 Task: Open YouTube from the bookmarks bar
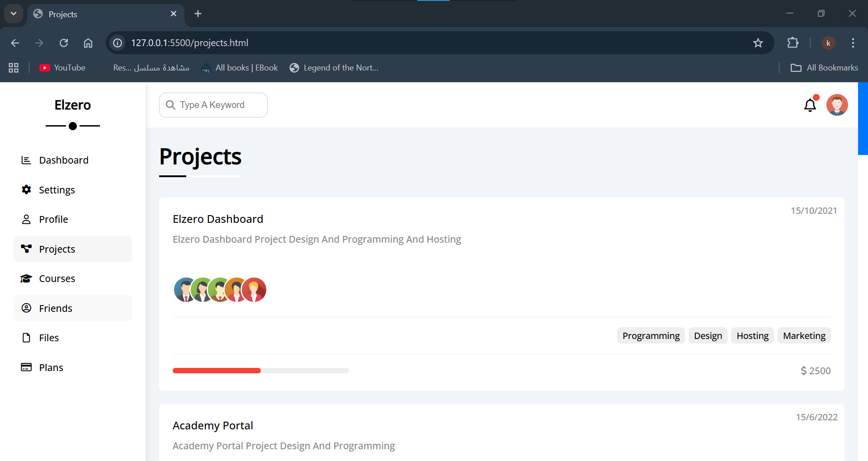pos(62,67)
